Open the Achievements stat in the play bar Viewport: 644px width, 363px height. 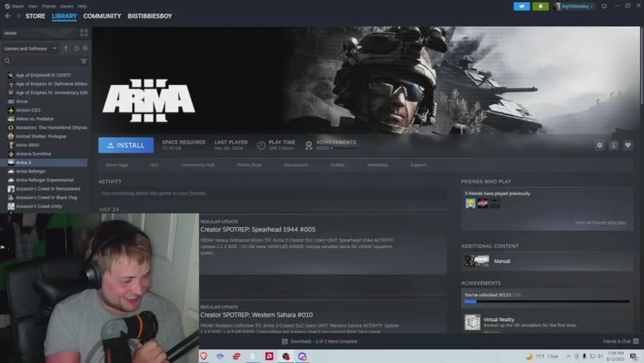pos(331,145)
